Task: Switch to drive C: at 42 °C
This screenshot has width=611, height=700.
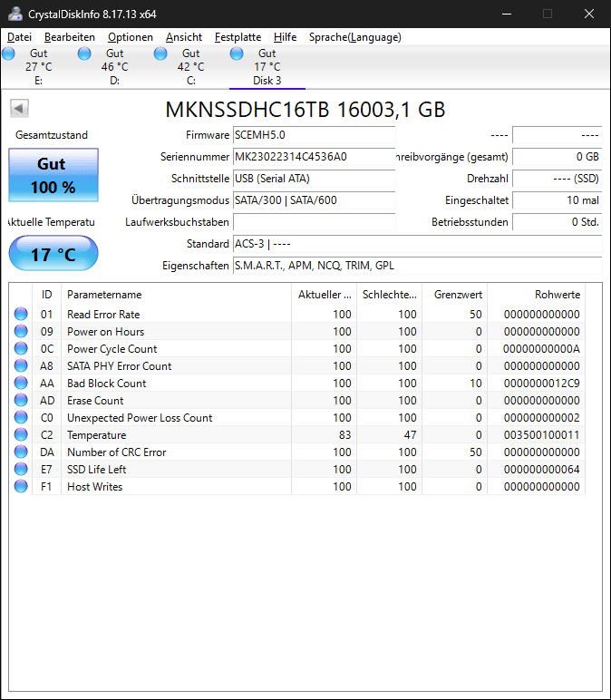Action: pyautogui.click(x=191, y=67)
